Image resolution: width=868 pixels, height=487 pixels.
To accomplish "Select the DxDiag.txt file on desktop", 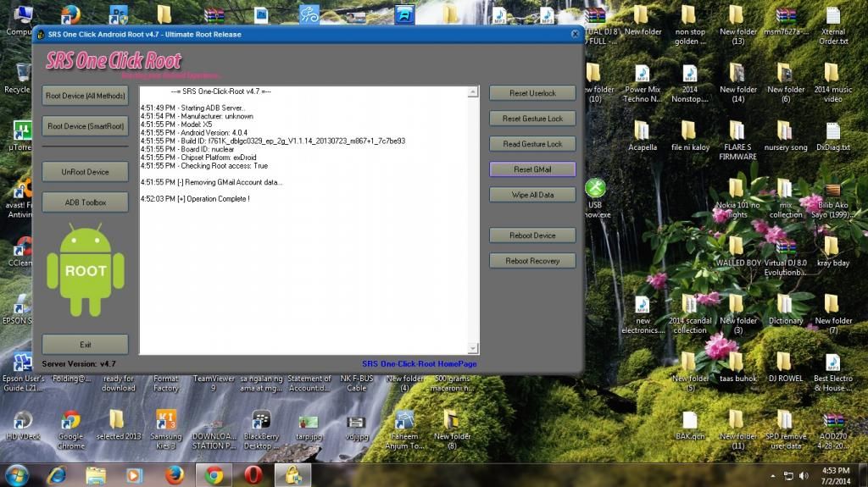I will coord(832,132).
